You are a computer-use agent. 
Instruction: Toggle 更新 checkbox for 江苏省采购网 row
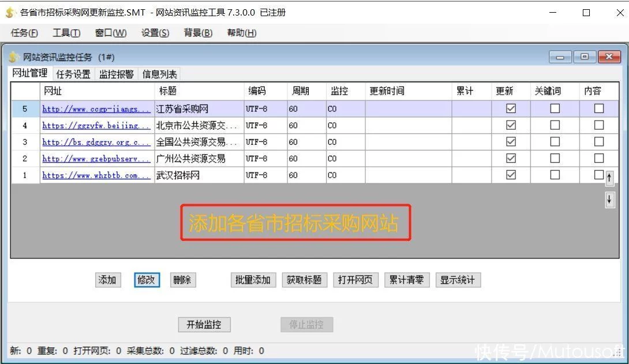tap(511, 108)
